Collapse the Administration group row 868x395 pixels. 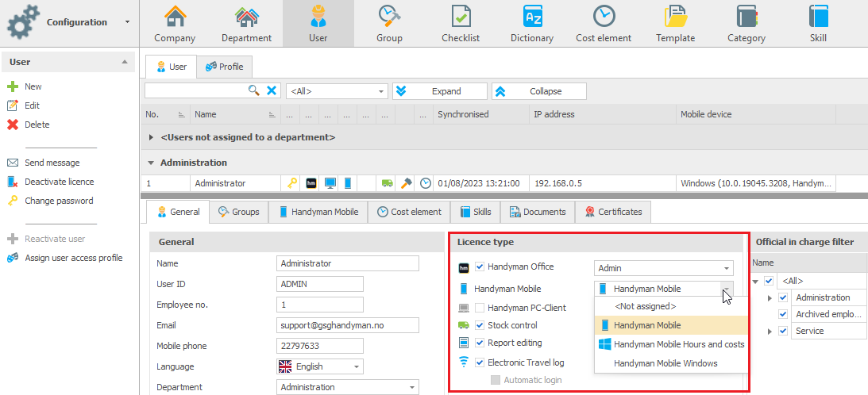151,163
